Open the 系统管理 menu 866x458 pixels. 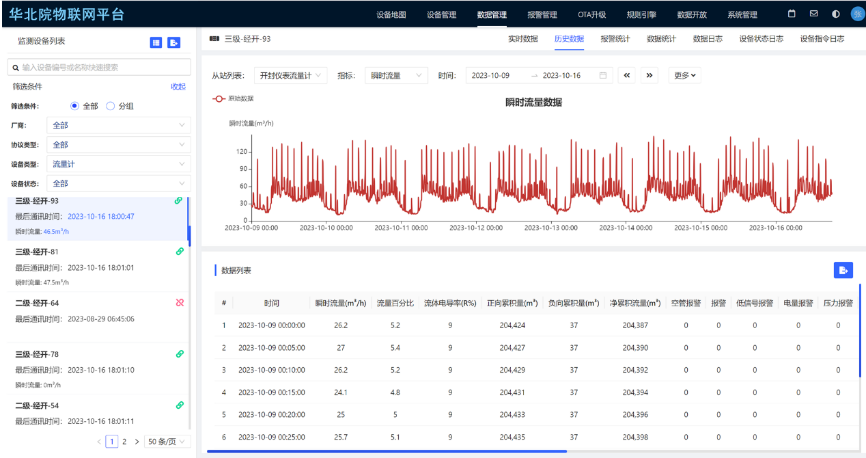742,15
